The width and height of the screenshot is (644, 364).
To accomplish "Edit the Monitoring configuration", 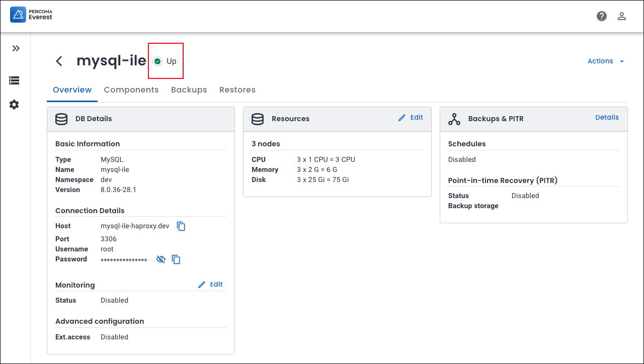I will 210,285.
